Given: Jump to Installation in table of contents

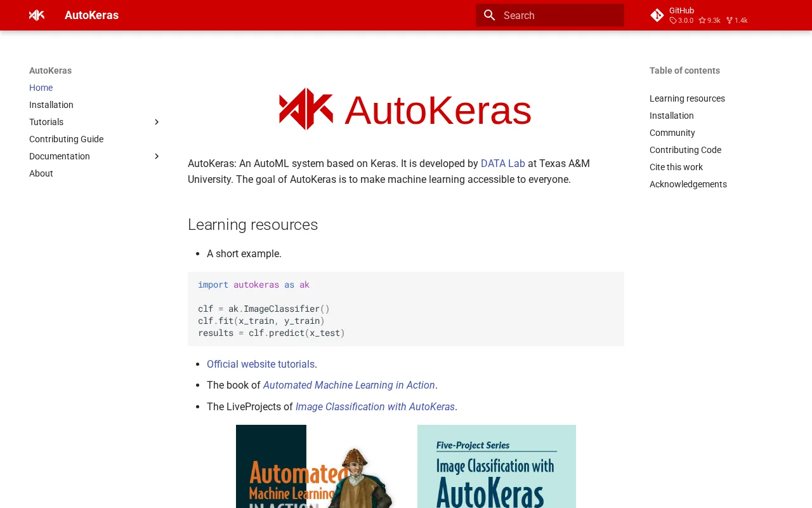Looking at the screenshot, I should 672,116.
